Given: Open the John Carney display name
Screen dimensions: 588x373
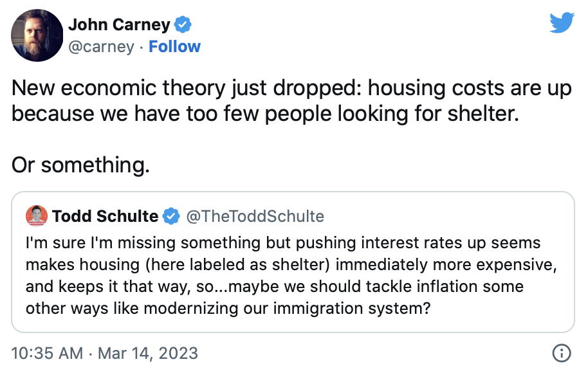Looking at the screenshot, I should (x=119, y=25).
